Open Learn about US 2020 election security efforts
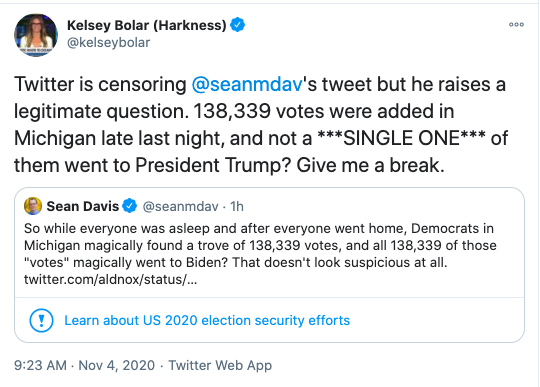Screen dimensions: 540x387 (x=207, y=321)
